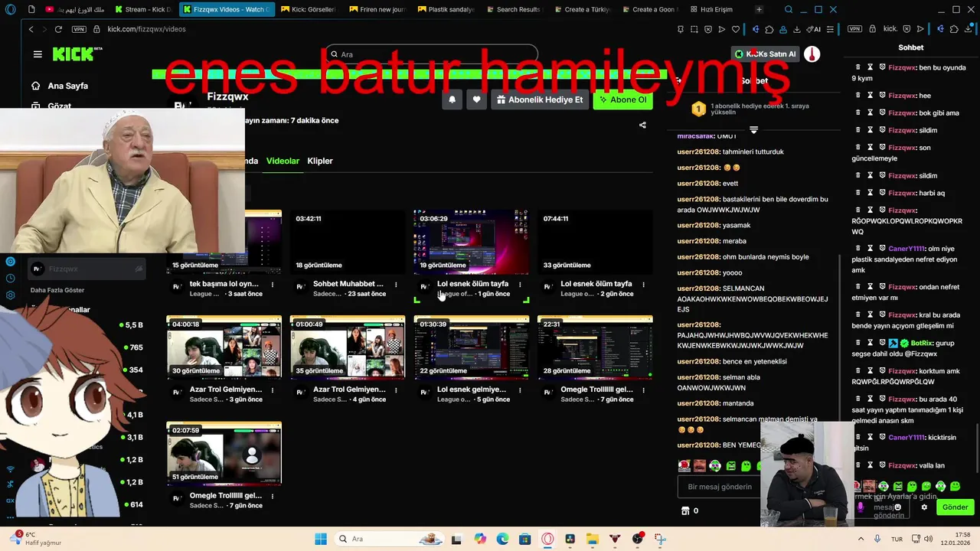The image size is (980, 551).
Task: Click the browser tab search icon
Action: pos(789,9)
